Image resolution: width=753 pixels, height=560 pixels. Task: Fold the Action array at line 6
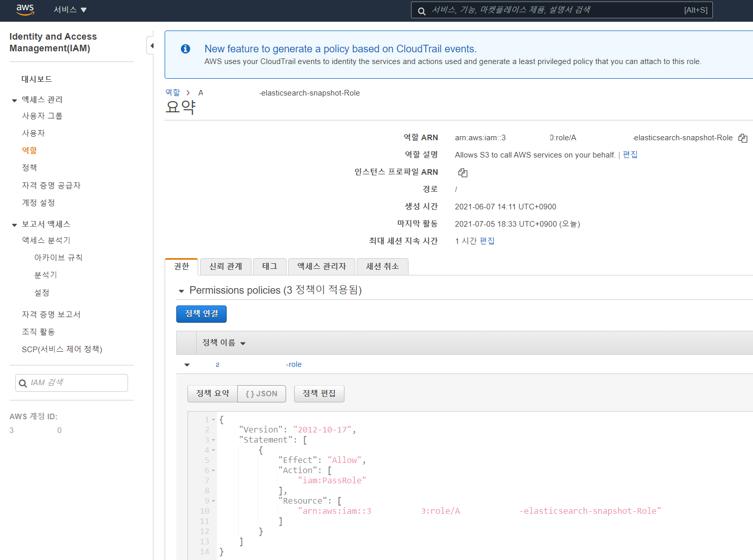pyautogui.click(x=213, y=471)
